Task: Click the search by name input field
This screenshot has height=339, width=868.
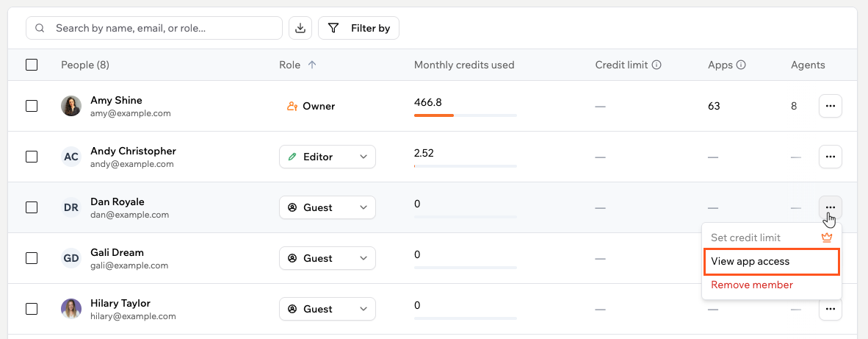Action: [154, 28]
